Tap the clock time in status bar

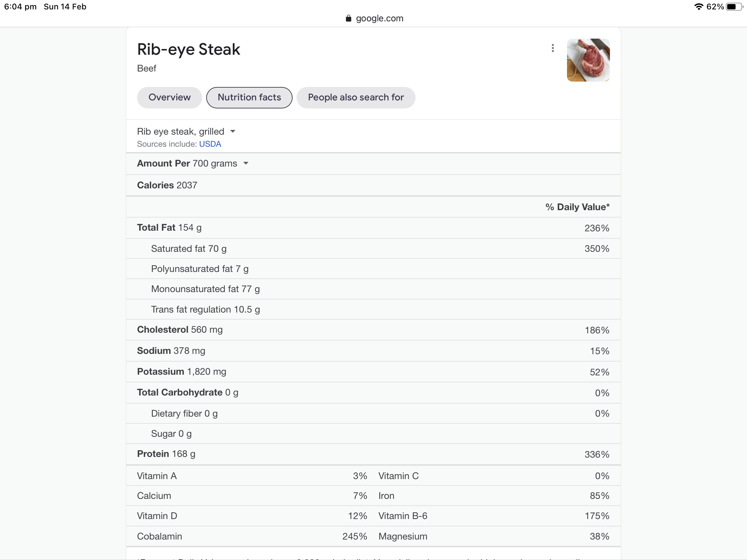coord(20,7)
